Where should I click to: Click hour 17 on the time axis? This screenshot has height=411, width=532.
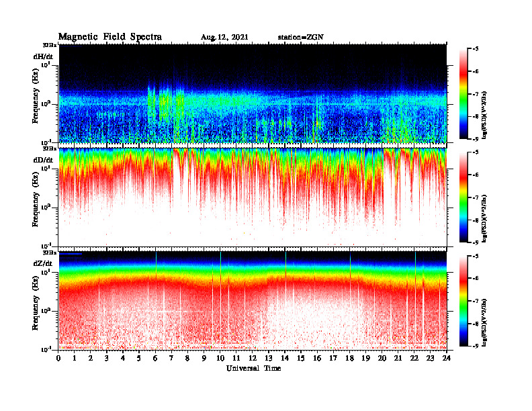tap(333, 358)
